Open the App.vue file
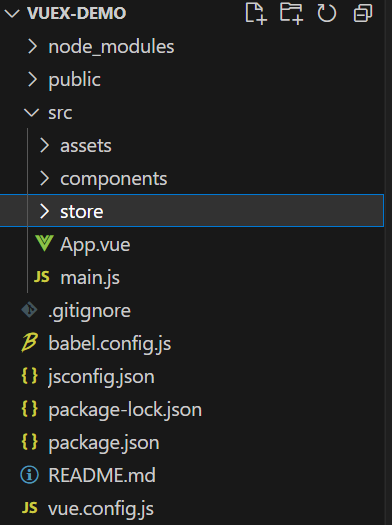 point(95,245)
